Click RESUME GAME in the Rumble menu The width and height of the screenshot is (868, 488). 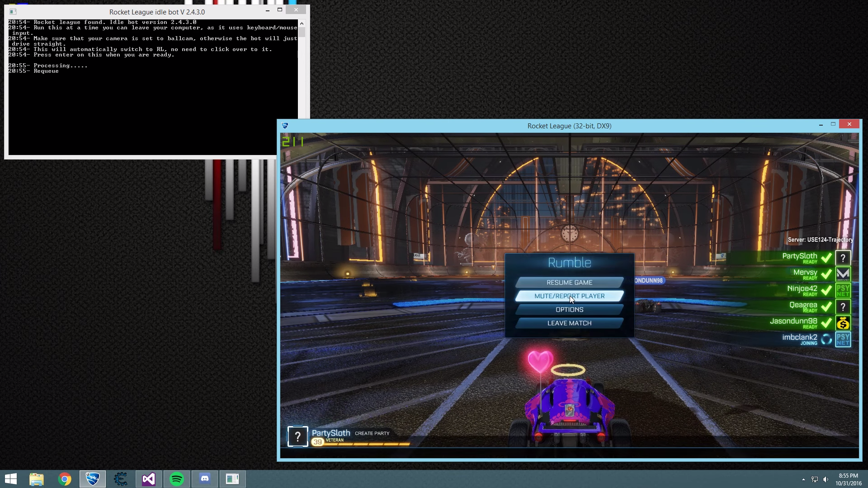569,282
